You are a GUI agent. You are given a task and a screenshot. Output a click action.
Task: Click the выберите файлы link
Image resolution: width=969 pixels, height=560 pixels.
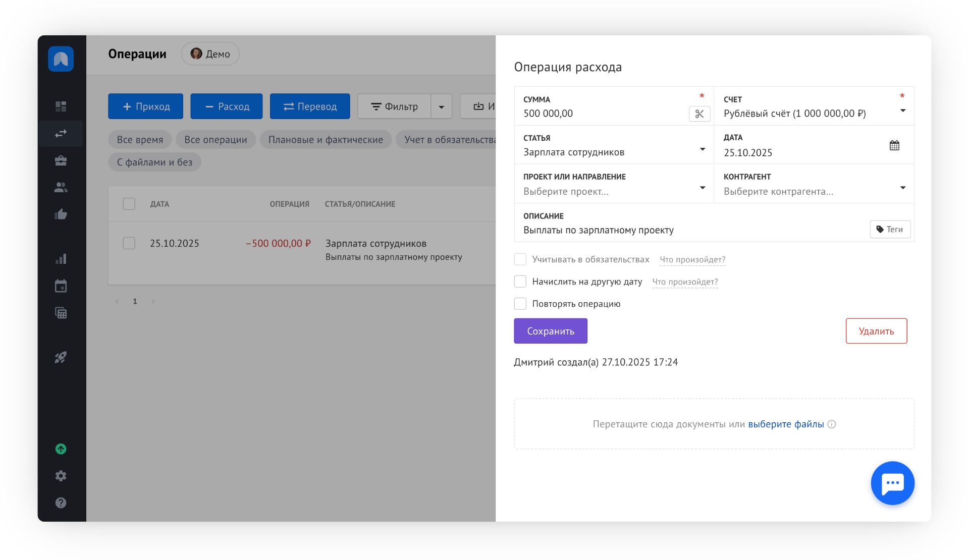[785, 424]
